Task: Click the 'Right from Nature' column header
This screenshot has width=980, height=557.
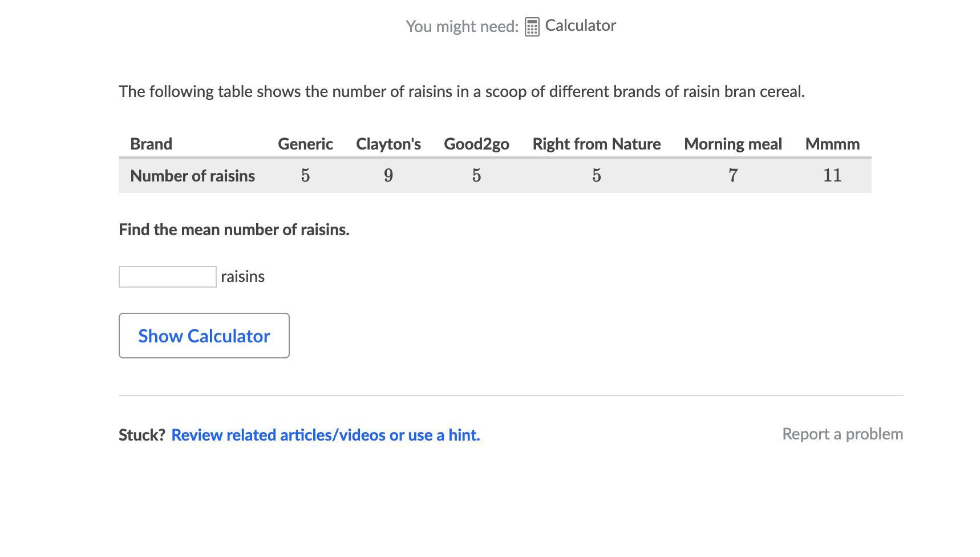Action: pos(596,144)
